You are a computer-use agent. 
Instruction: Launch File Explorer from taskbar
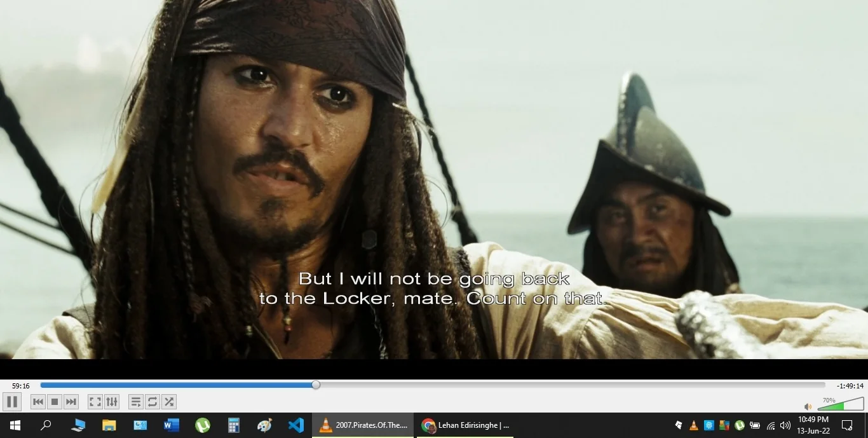click(109, 425)
